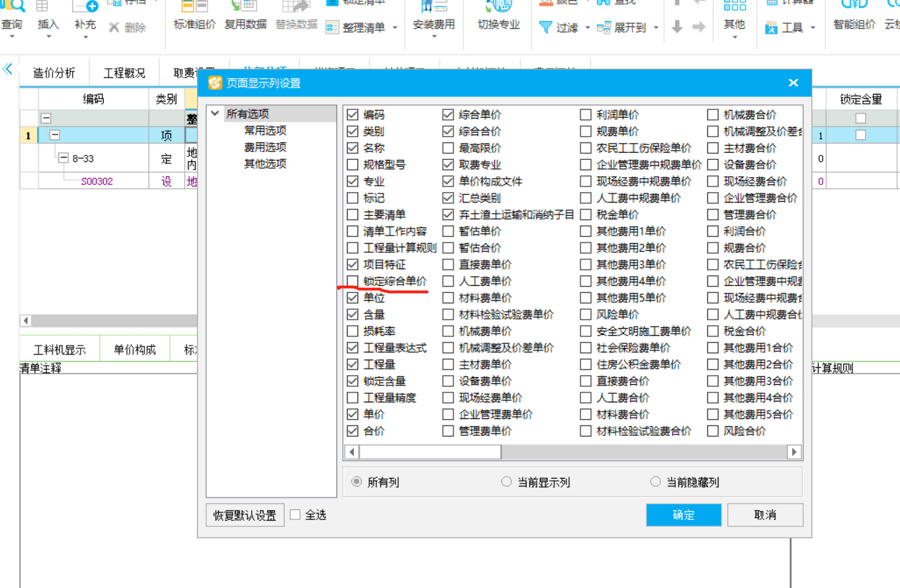Collapse the left panel with double chevron
This screenshot has height=588, width=900.
(8, 69)
